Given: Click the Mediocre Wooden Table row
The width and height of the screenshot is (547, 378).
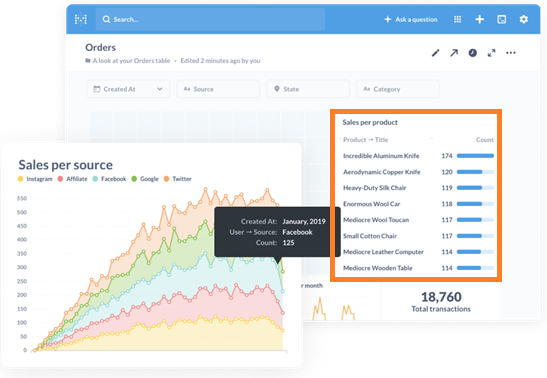Looking at the screenshot, I should (418, 268).
